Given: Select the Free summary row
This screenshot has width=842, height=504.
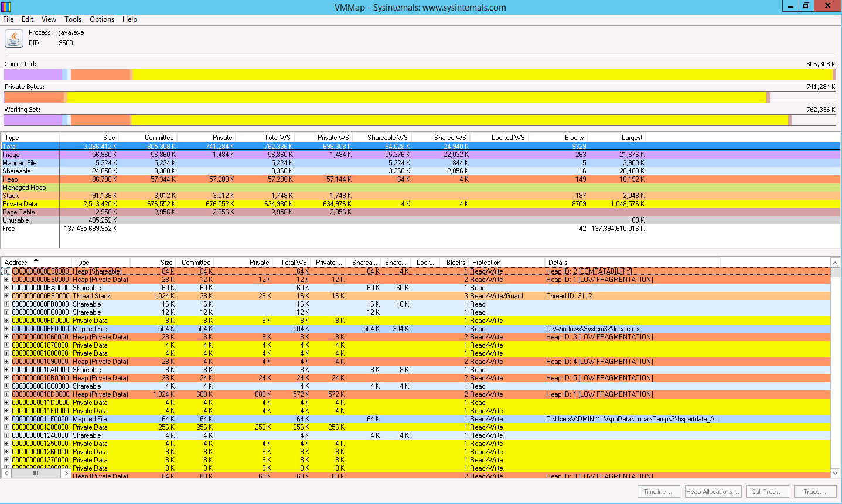Looking at the screenshot, I should click(420, 229).
